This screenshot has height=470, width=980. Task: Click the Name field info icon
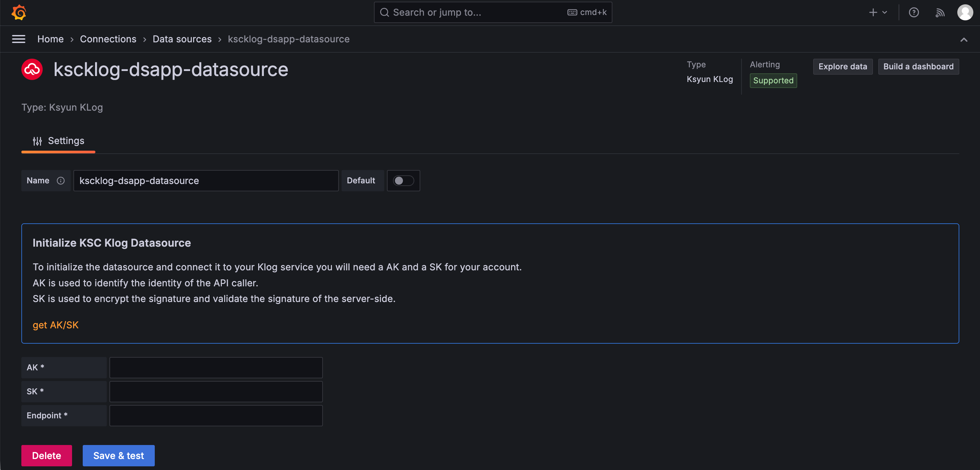(x=60, y=181)
